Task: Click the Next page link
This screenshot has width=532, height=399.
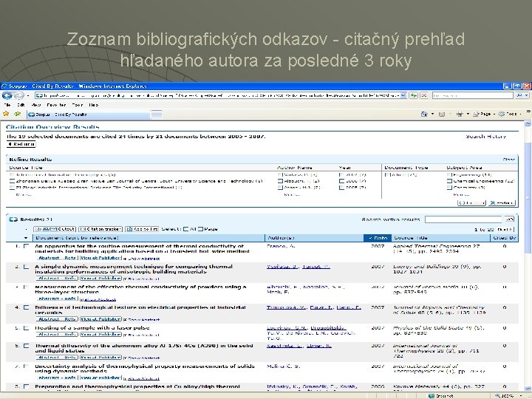Action: tap(505, 229)
